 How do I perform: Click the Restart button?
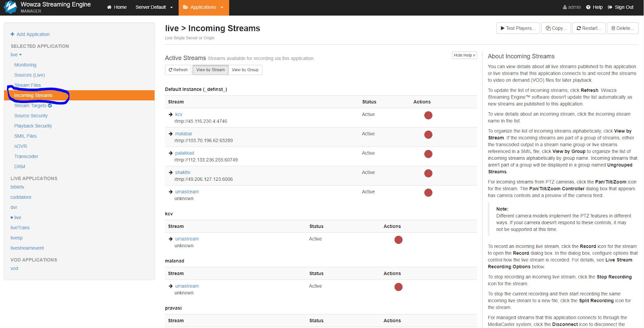(x=589, y=28)
